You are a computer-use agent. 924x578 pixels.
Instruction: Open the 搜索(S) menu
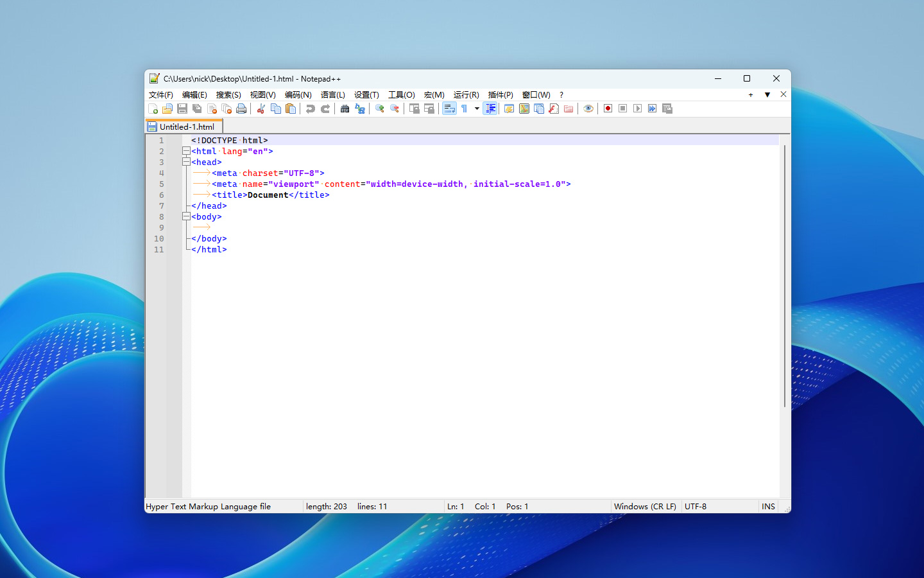tap(228, 94)
